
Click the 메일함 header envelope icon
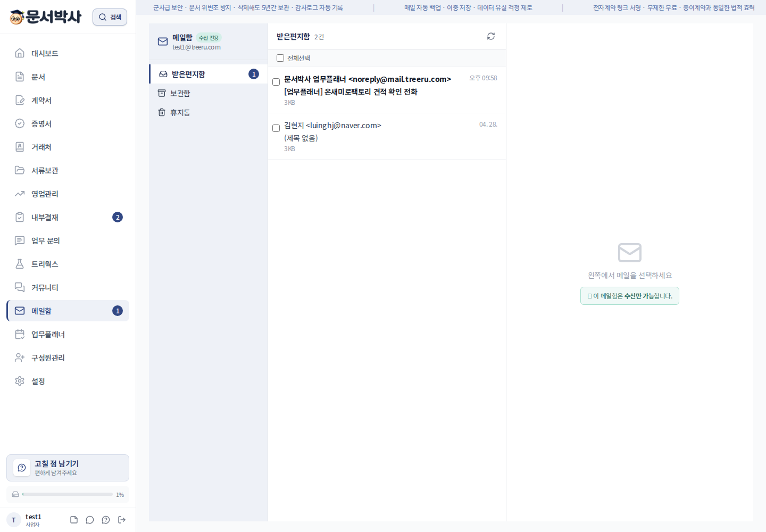click(163, 41)
